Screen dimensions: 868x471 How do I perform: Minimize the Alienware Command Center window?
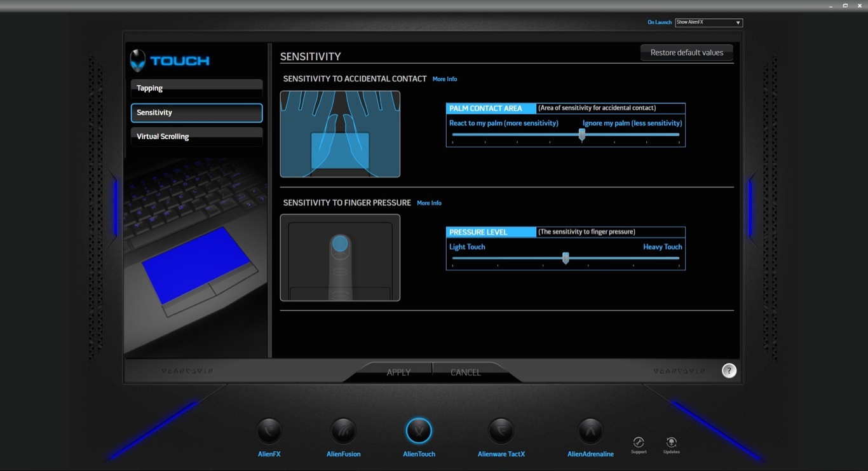coord(831,6)
